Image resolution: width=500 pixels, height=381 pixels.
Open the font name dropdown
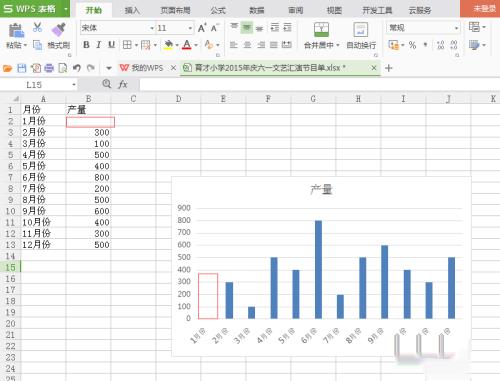click(x=152, y=28)
